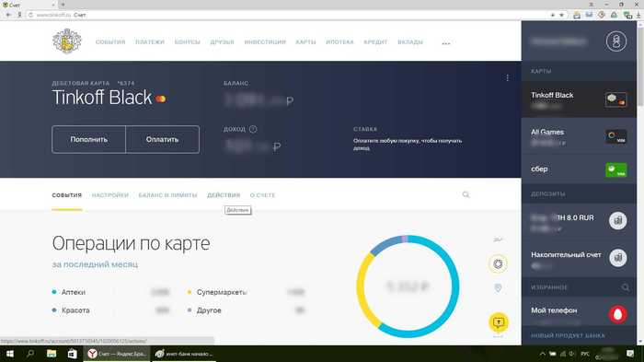Click the browser back arrow
This screenshot has width=644, height=362.
(8, 15)
